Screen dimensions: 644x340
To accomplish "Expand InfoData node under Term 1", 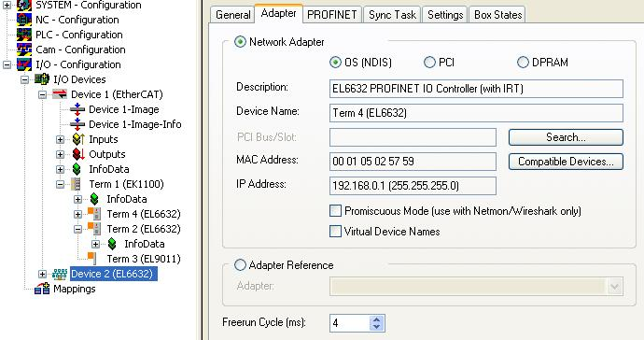I will point(78,199).
